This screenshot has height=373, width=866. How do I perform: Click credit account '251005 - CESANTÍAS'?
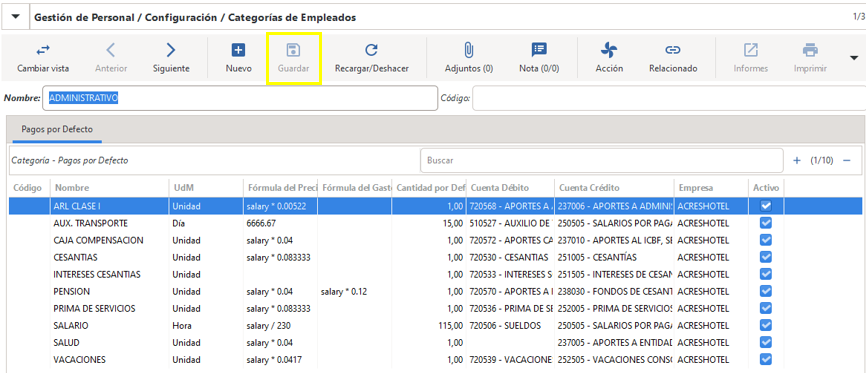coord(596,257)
